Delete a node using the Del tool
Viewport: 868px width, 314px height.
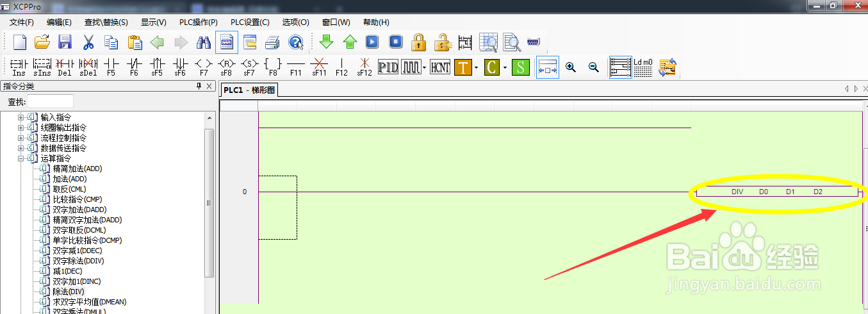(65, 67)
